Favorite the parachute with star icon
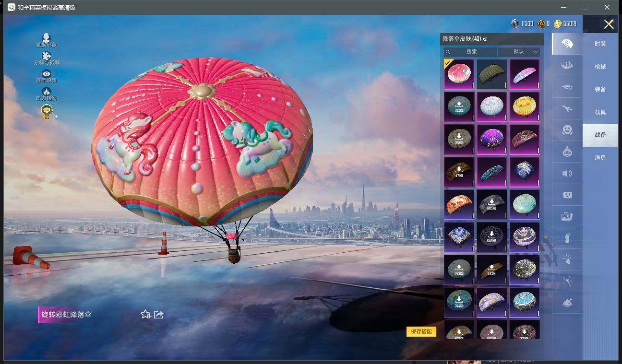This screenshot has height=364, width=622. (x=145, y=314)
